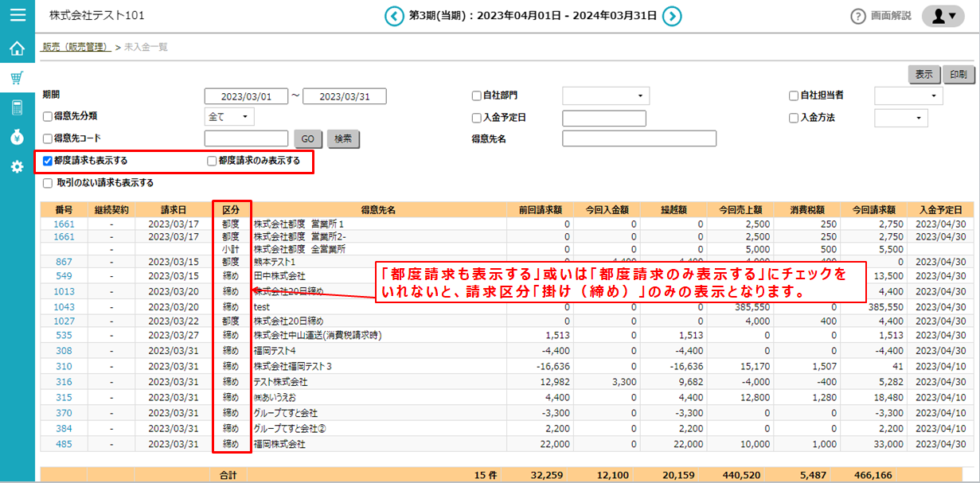This screenshot has width=980, height=483.
Task: Uncheck 都度請求も表示する checkbox
Action: pos(48,161)
